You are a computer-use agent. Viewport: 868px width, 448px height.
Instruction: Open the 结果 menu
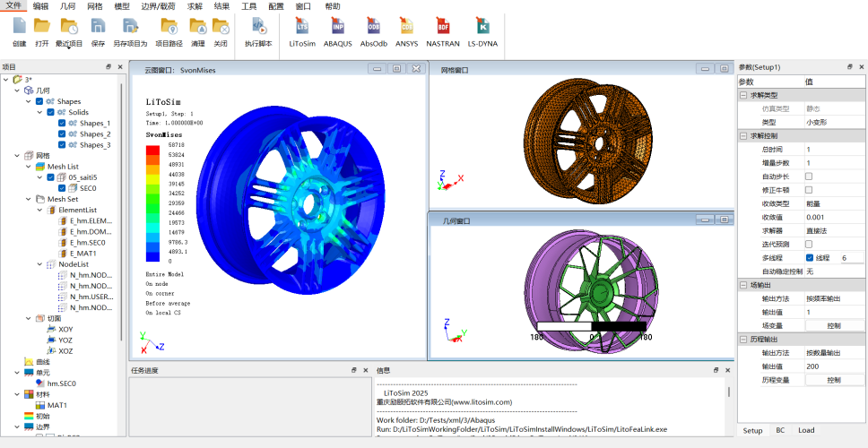click(222, 6)
